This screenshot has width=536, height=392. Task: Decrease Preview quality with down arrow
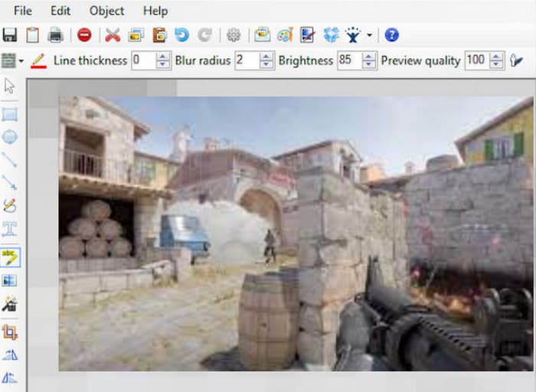coord(497,64)
